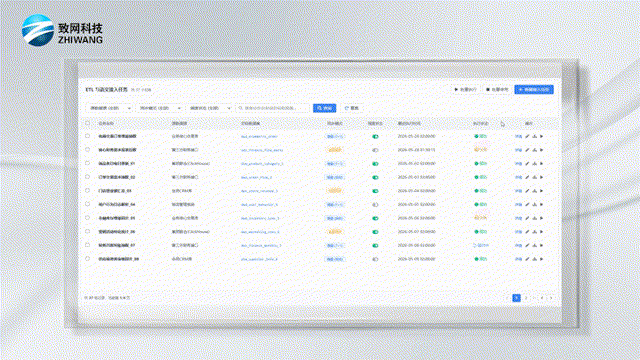Edit the task ending _02 using the pencil icon
This screenshot has width=640, height=360.
pyautogui.click(x=527, y=177)
